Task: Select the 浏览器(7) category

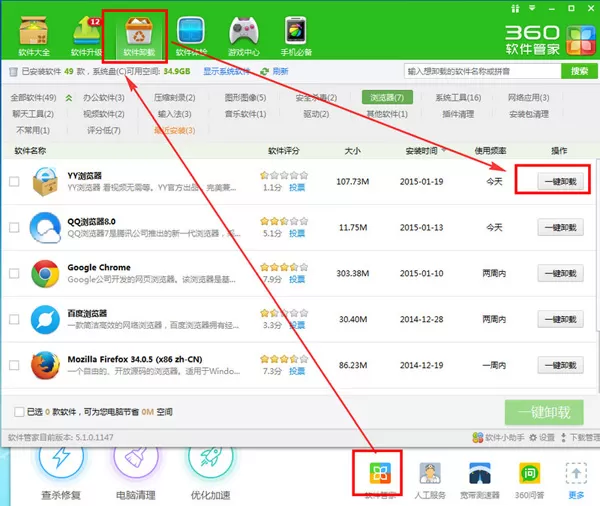Action: point(387,97)
